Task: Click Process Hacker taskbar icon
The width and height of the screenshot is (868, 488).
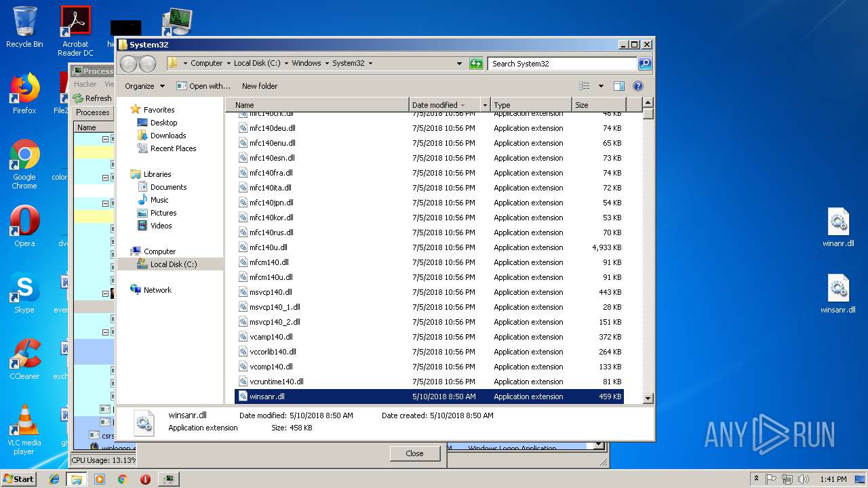Action: tap(168, 479)
